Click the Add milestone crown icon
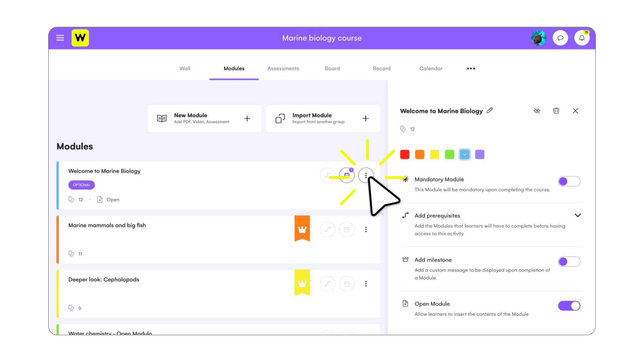This screenshot has height=362, width=644. [405, 259]
